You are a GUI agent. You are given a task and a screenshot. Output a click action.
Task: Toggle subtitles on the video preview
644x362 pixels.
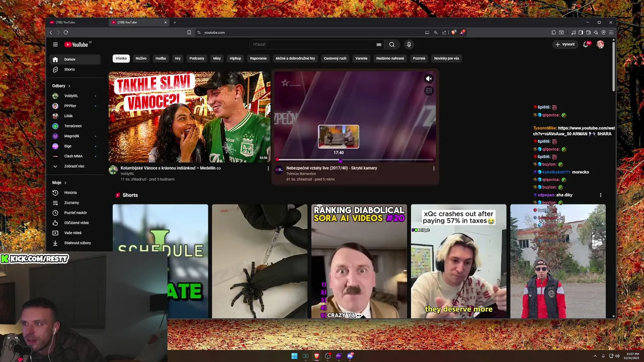coord(429,90)
